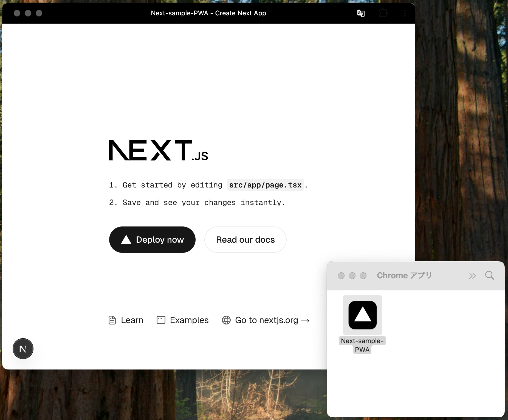The height and width of the screenshot is (420, 508).
Task: Click the 'Save and see your changes instantly' text
Action: [x=204, y=203]
